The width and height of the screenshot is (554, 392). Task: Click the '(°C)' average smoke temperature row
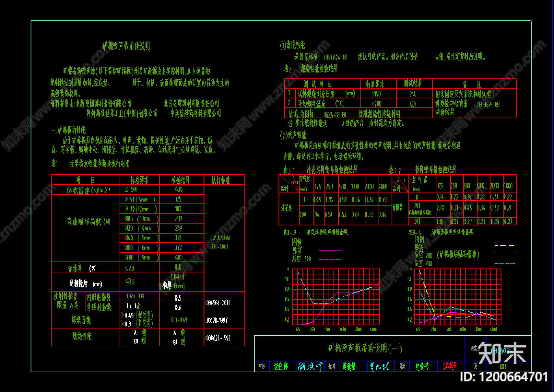click(x=321, y=103)
